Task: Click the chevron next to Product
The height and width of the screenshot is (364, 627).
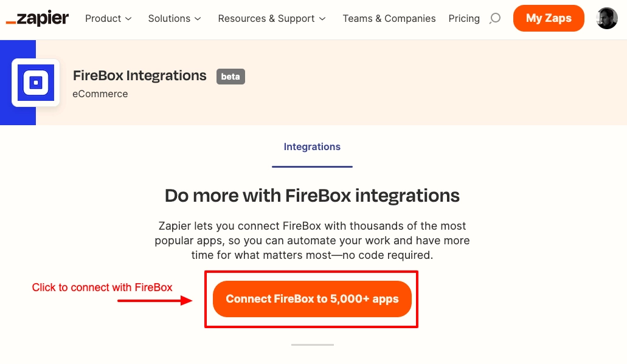Action: click(128, 19)
